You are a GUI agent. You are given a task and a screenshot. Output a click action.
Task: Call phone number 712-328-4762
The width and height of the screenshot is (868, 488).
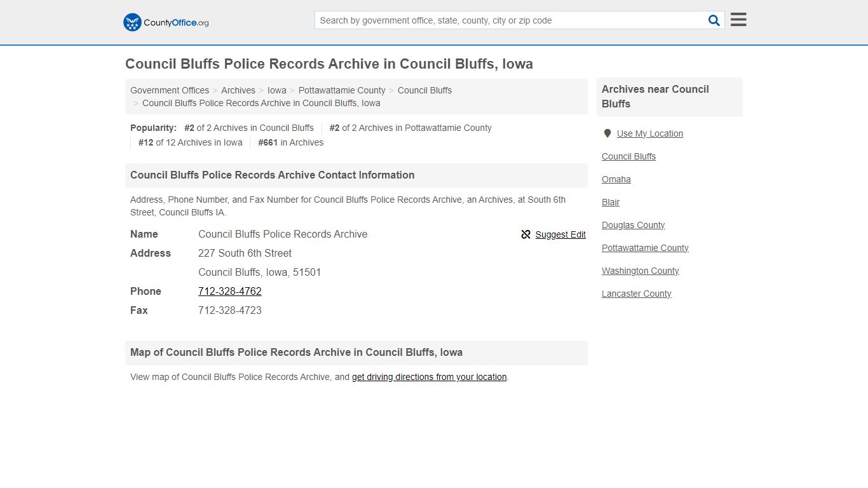coord(230,291)
